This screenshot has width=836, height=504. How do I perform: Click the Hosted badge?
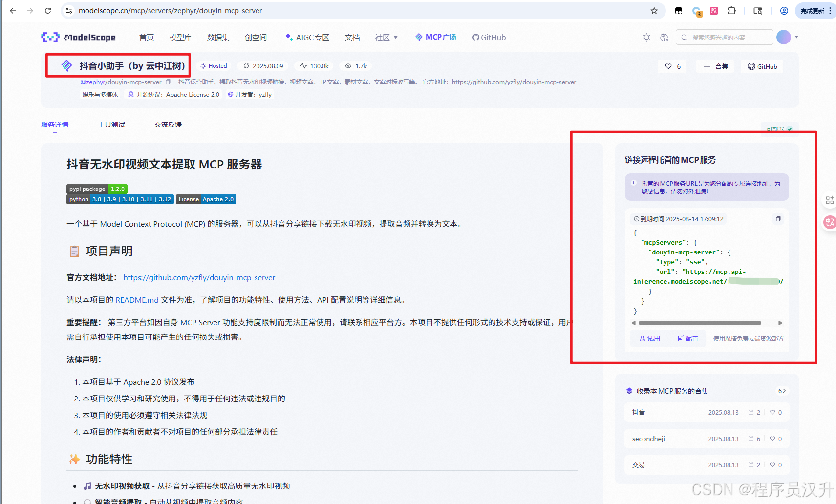point(214,66)
